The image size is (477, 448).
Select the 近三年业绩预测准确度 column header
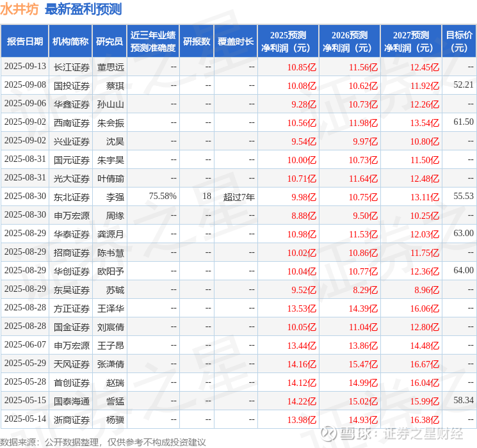point(153,42)
